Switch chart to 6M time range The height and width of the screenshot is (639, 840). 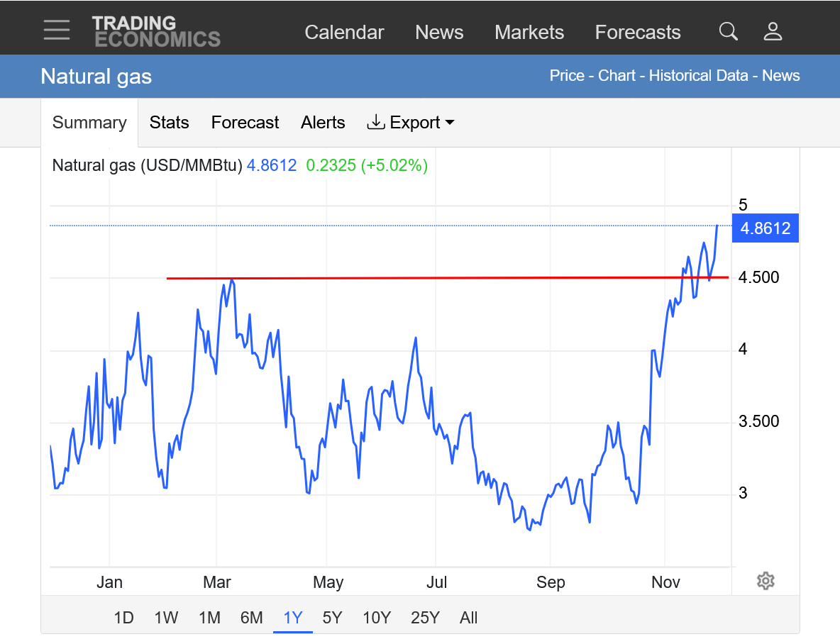pos(251,618)
